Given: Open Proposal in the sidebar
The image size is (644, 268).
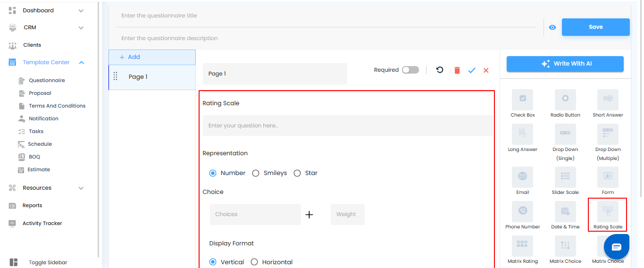Looking at the screenshot, I should (40, 93).
